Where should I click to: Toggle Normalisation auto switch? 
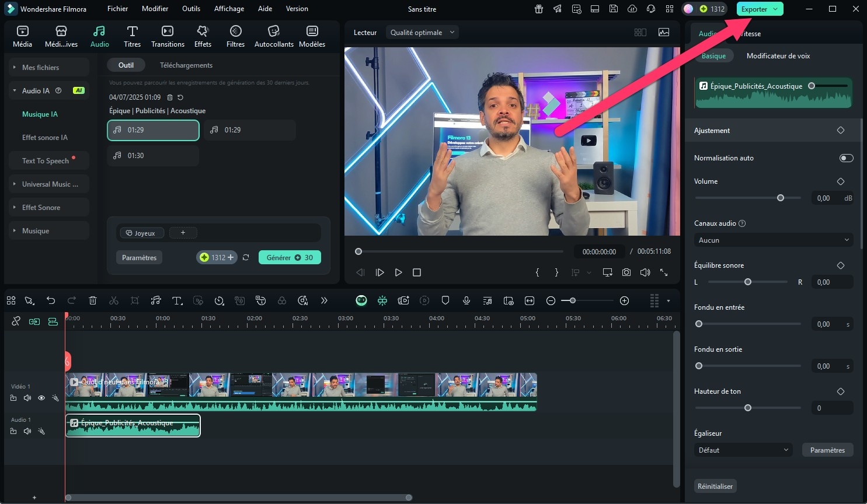tap(846, 158)
